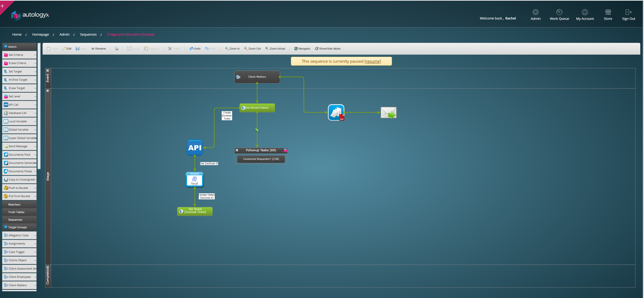Toggle Show/Hide labels

tap(327, 49)
